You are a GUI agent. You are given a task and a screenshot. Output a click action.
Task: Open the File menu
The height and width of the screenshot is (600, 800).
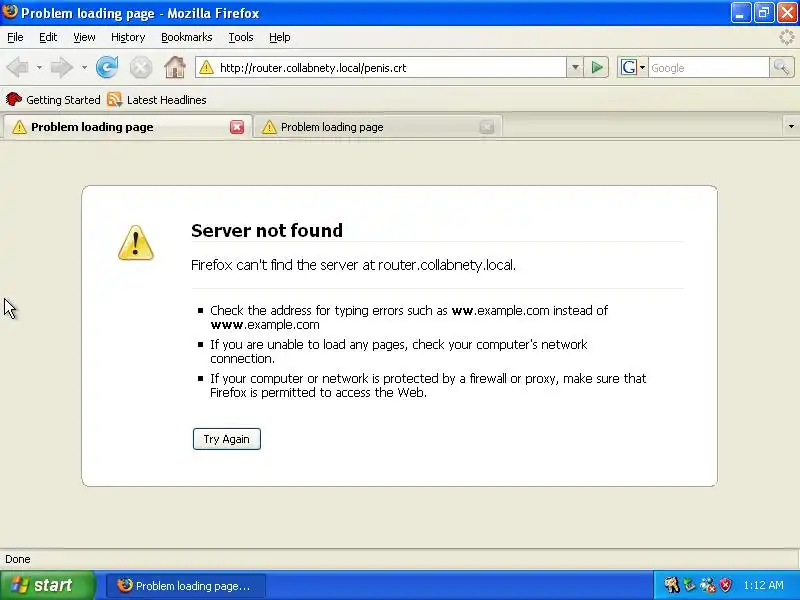(15, 37)
